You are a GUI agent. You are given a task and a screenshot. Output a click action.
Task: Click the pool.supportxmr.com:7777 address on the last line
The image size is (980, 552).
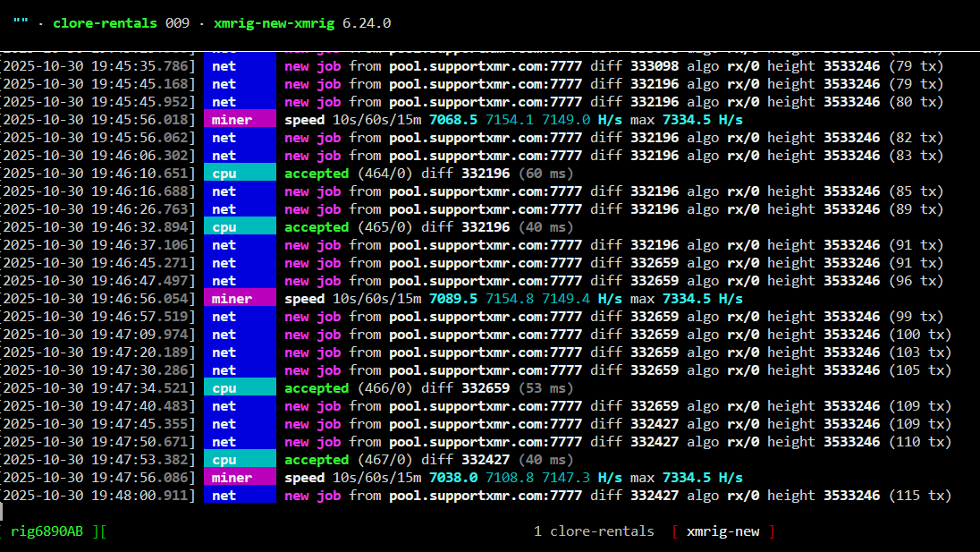[485, 496]
